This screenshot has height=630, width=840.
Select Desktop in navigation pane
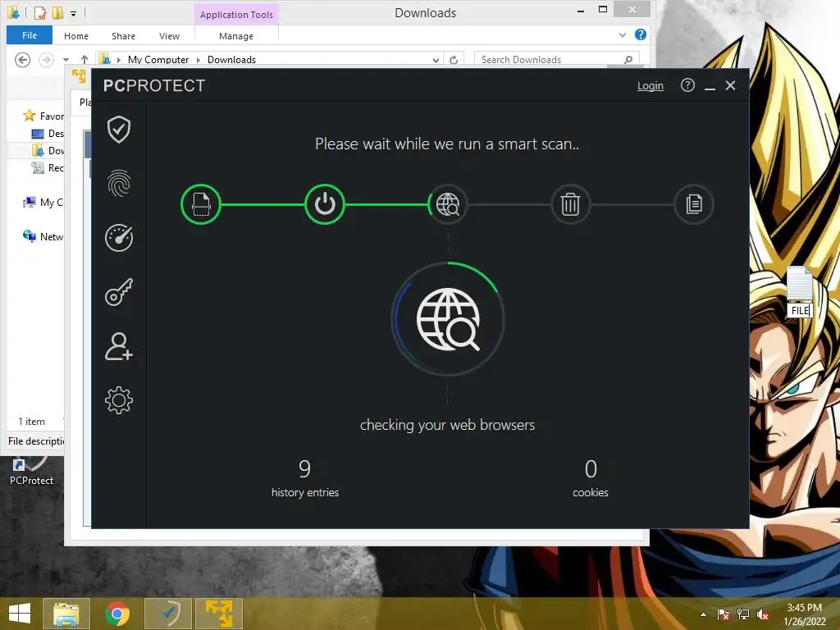[47, 134]
